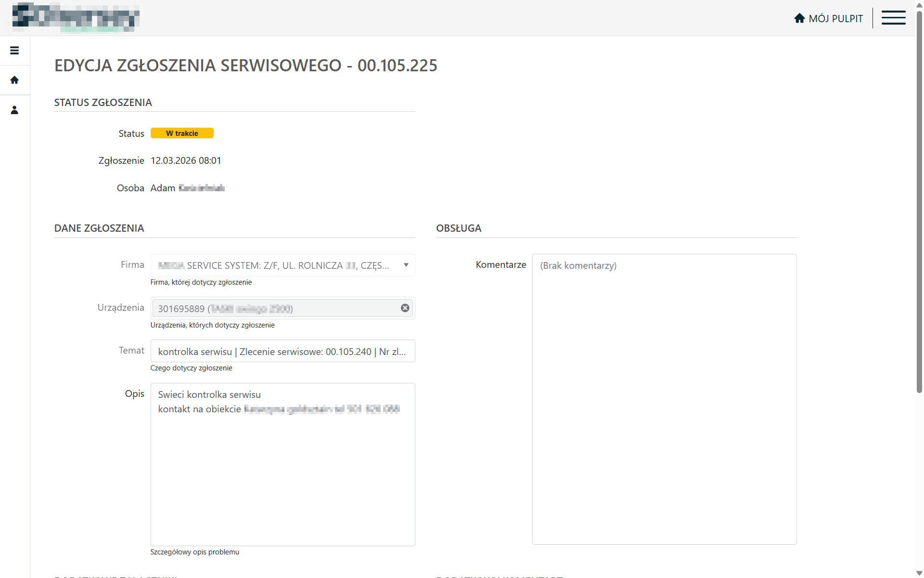Click the house icon beside MÓJ PULPIT

(x=799, y=18)
